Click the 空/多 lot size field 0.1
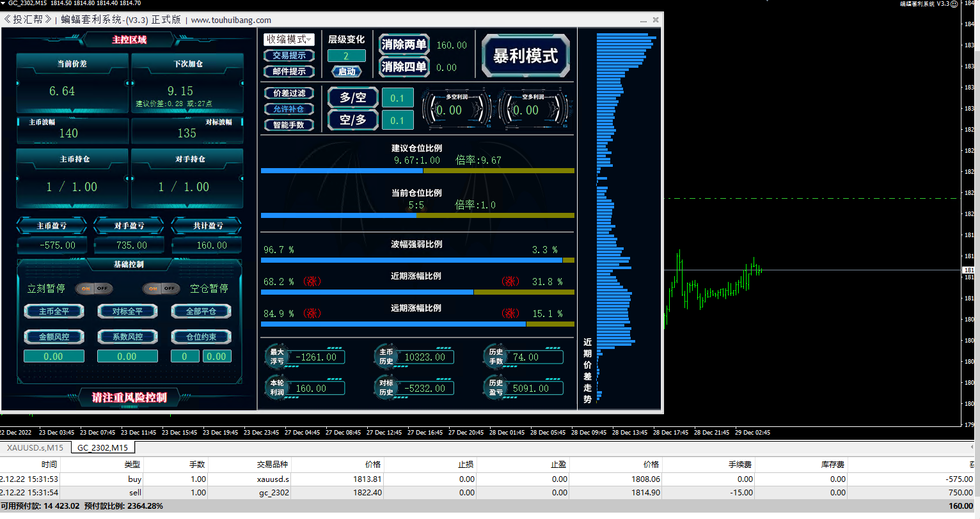The width and height of the screenshot is (980, 519). (x=398, y=120)
